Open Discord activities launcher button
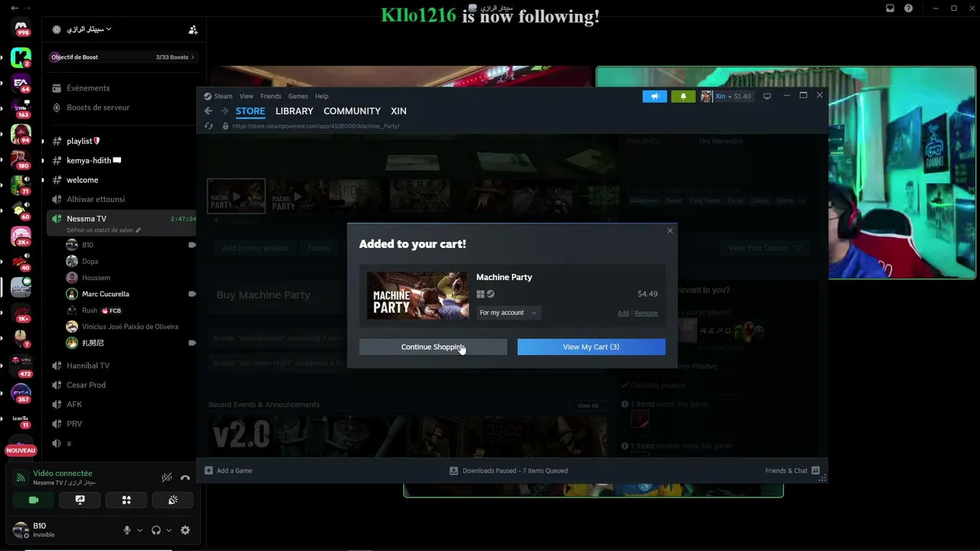 [x=126, y=500]
